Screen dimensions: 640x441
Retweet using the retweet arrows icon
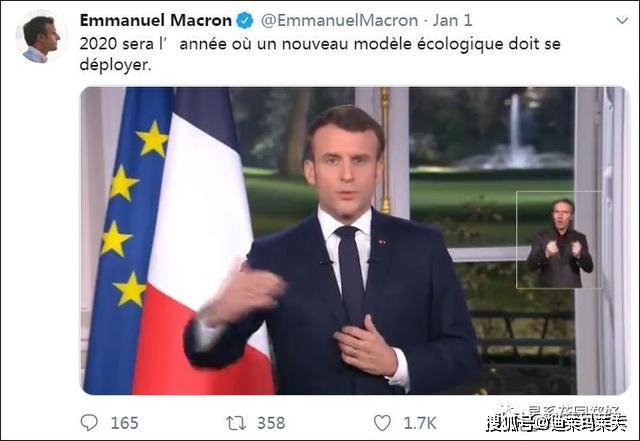(x=236, y=423)
